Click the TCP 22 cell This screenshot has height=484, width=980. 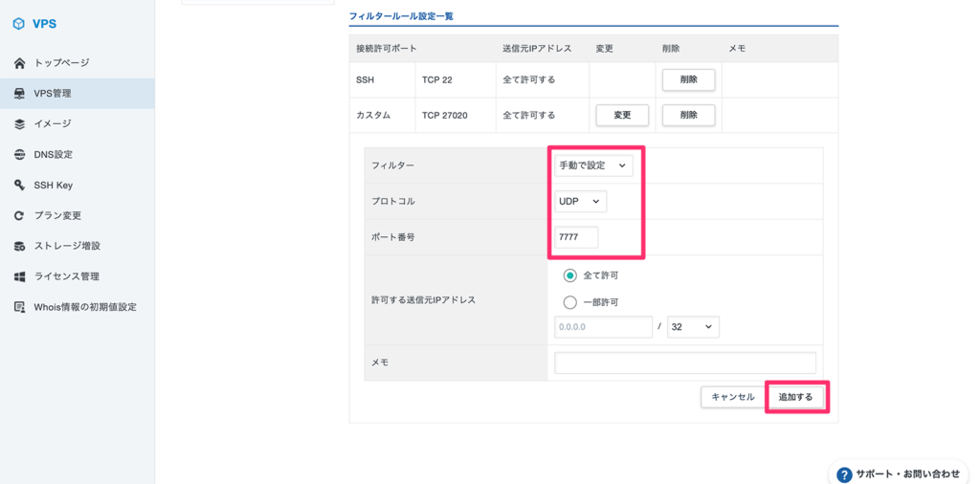click(455, 80)
